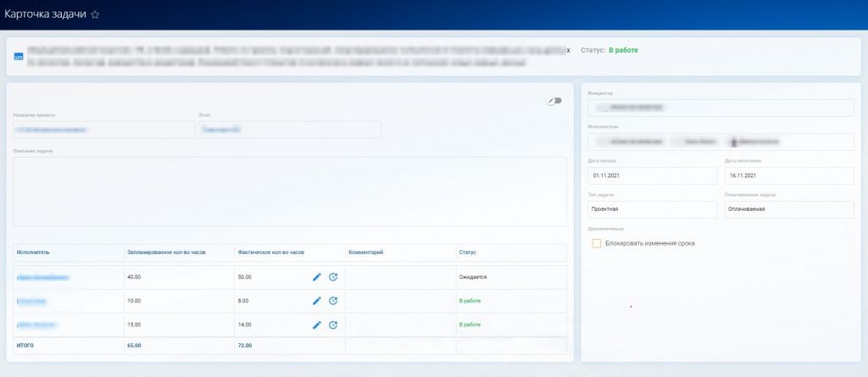This screenshot has width=868, height=377.
Task: Click the blue task icon beside the title
Action: 18,56
